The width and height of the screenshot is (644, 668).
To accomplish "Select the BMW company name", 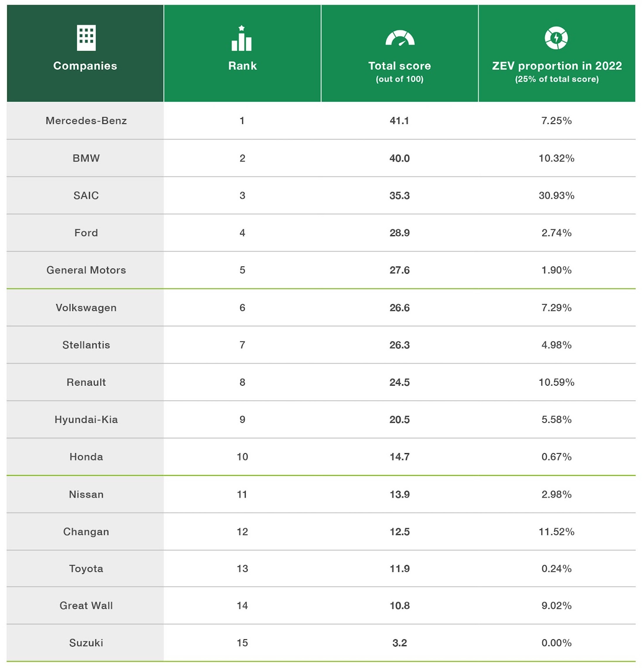I will 86,158.
